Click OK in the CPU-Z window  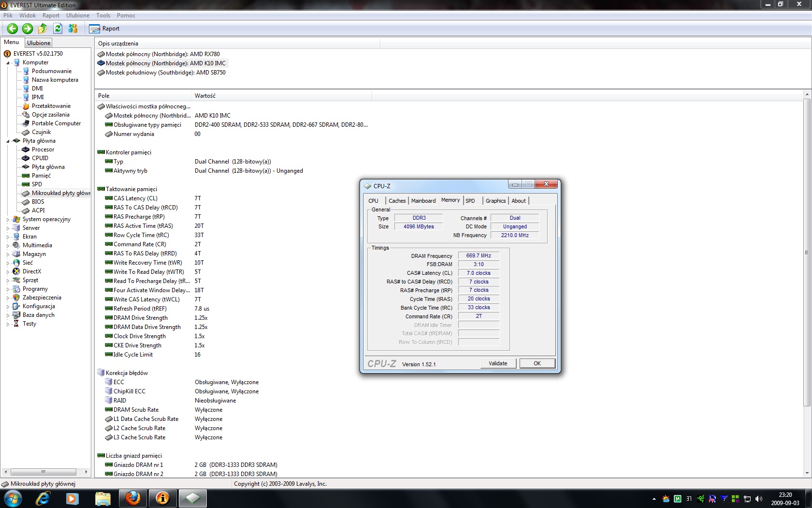click(x=537, y=363)
